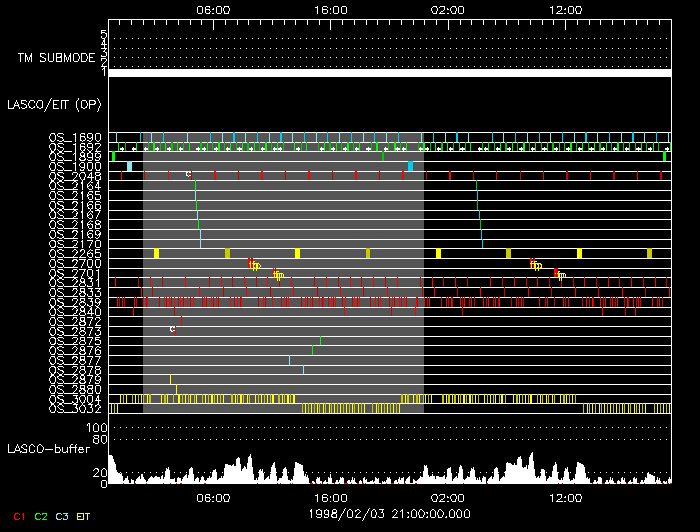Click the red marker in the OS_2872 row
The height and width of the screenshot is (532, 700).
pos(181,321)
